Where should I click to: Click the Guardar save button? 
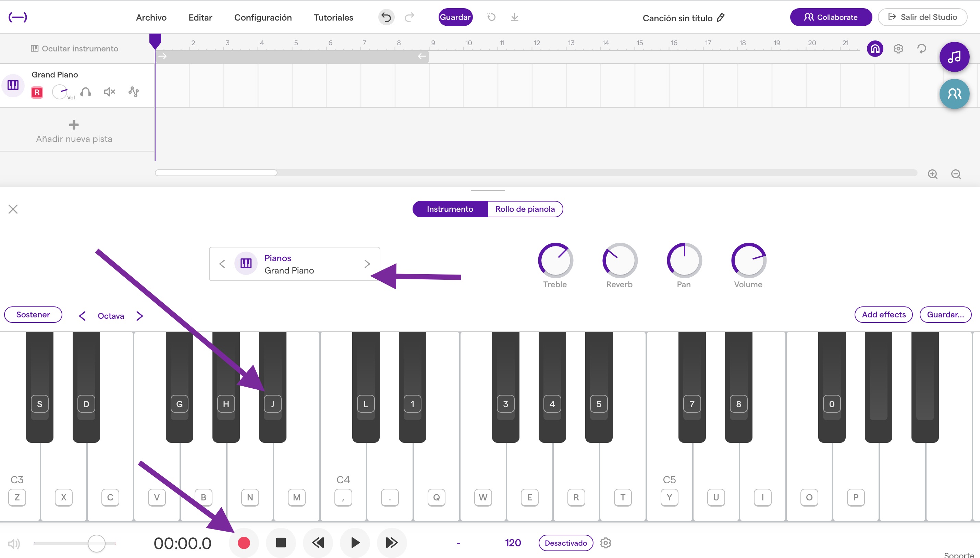pyautogui.click(x=455, y=17)
